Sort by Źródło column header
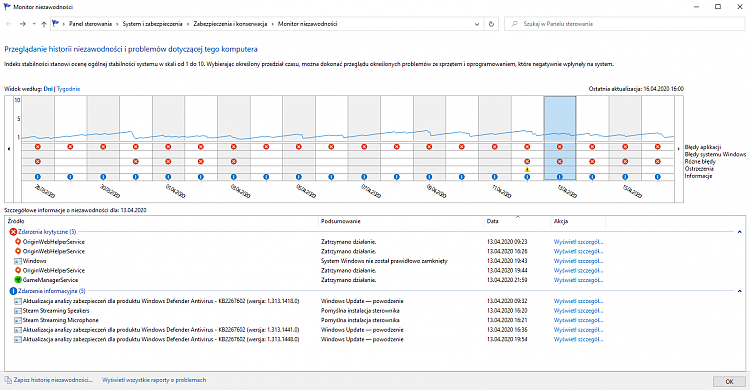 pyautogui.click(x=162, y=221)
